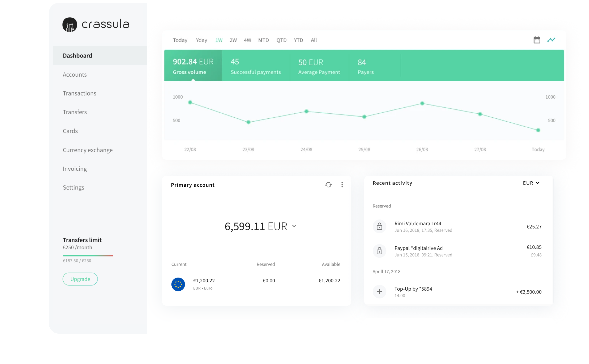
Task: Open Invoicing page
Action: click(75, 169)
